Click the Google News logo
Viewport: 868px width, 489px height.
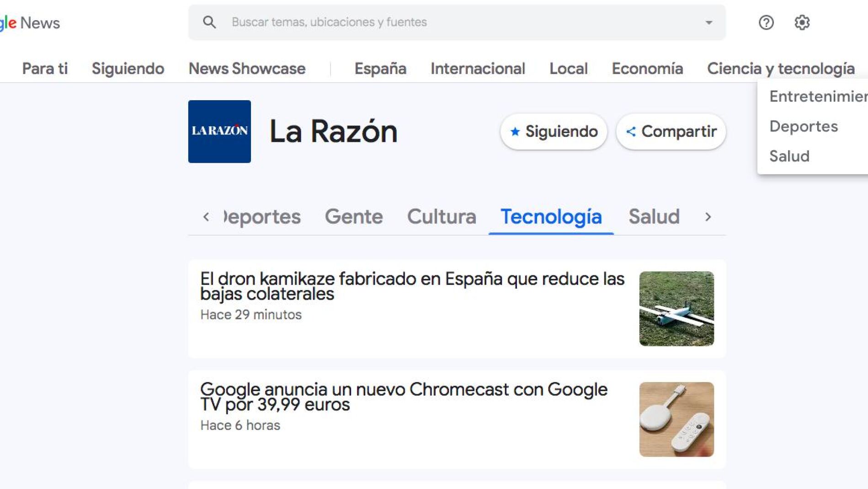(x=30, y=22)
